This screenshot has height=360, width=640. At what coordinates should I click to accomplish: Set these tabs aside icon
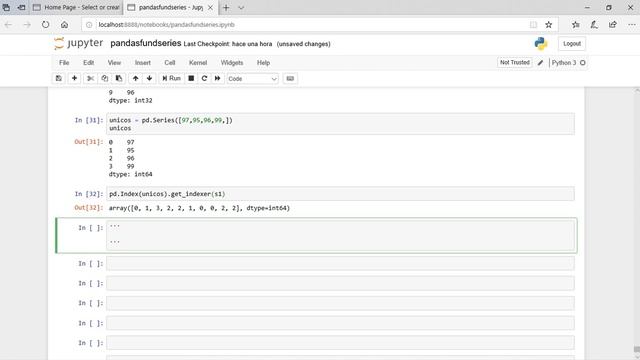pos(22,7)
